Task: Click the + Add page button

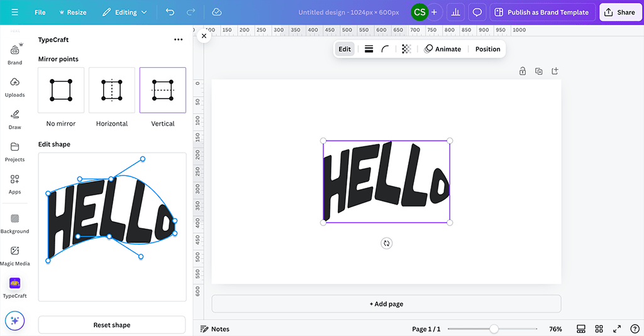Action: coord(386,304)
